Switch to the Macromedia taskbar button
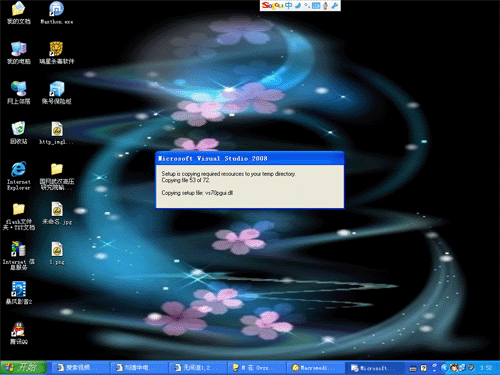The image size is (500, 375). [315, 368]
